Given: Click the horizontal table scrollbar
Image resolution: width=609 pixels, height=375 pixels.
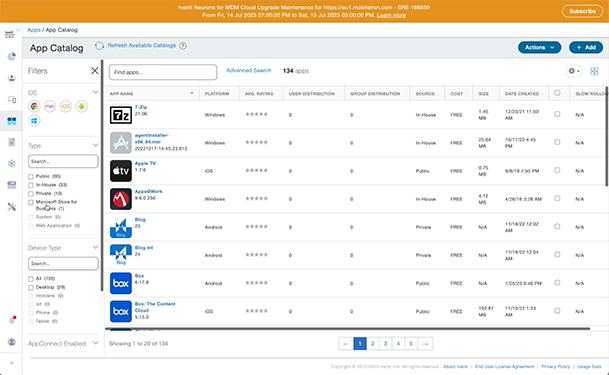Looking at the screenshot, I should click(x=348, y=329).
